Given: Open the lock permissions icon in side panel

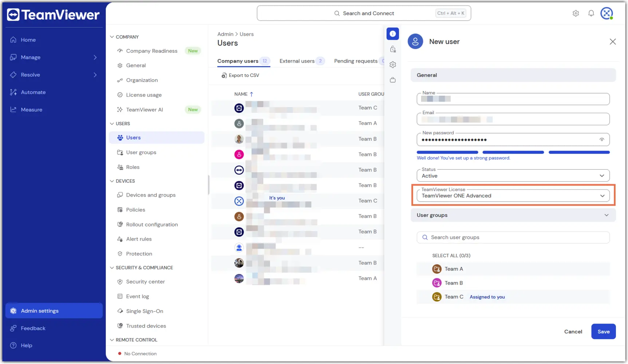Looking at the screenshot, I should pos(393,49).
